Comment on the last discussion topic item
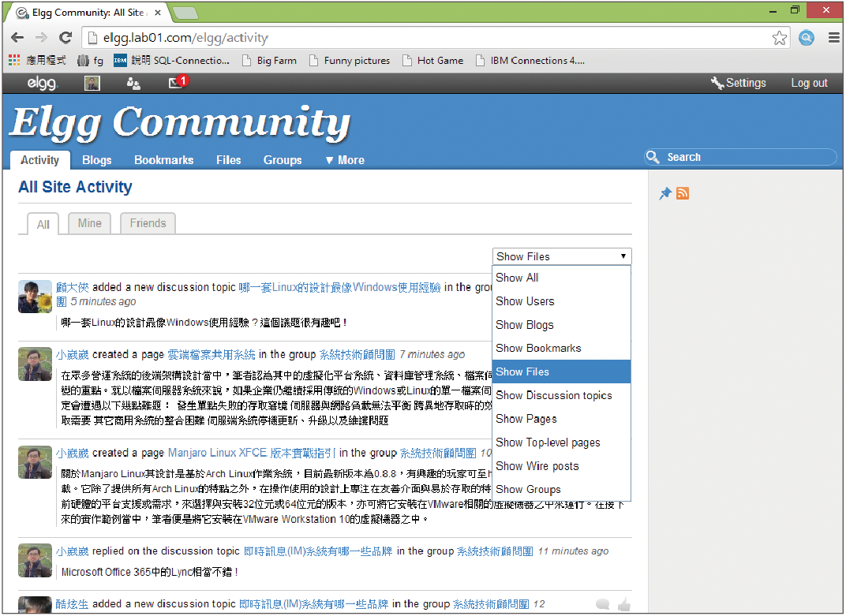846x616 pixels. pos(603,605)
